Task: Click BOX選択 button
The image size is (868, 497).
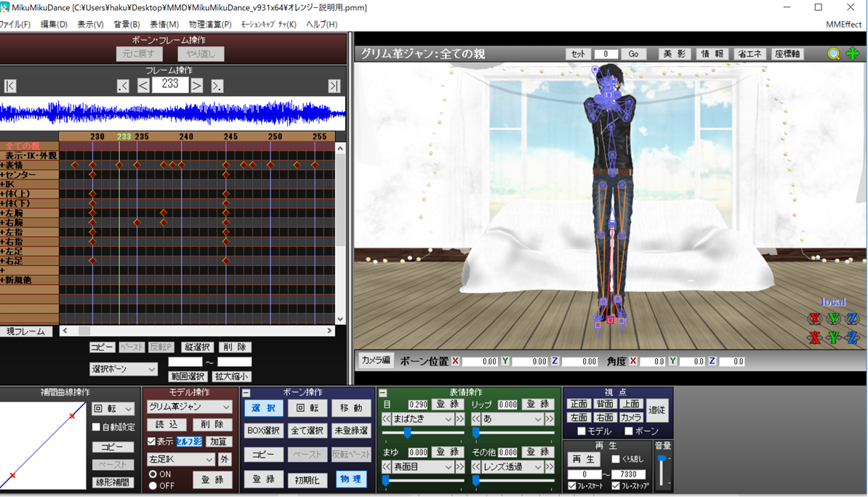Action: coord(263,430)
